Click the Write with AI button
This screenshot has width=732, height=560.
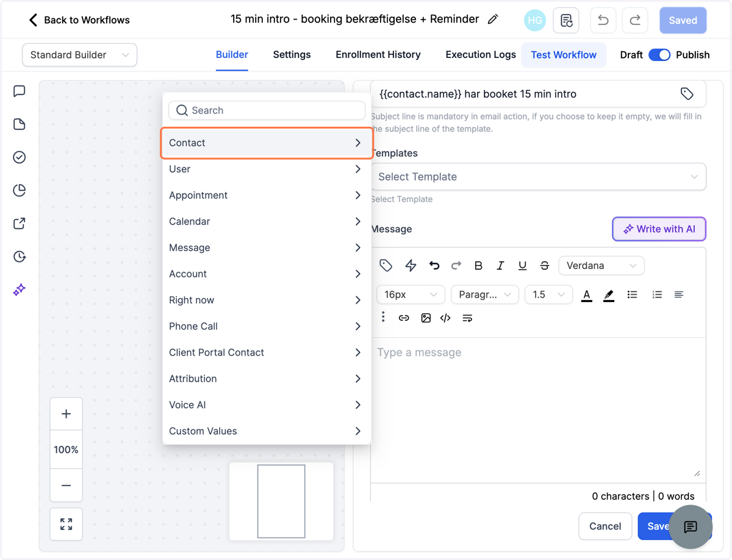pyautogui.click(x=659, y=229)
